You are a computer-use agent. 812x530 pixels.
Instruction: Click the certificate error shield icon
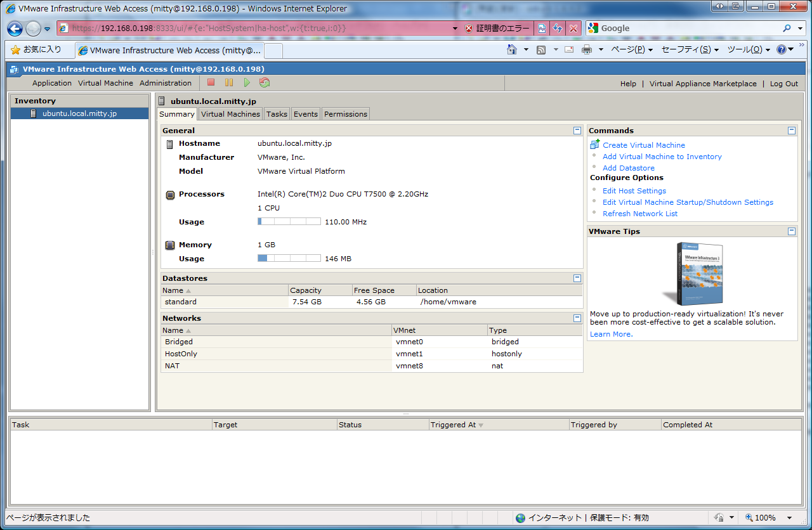tap(469, 29)
